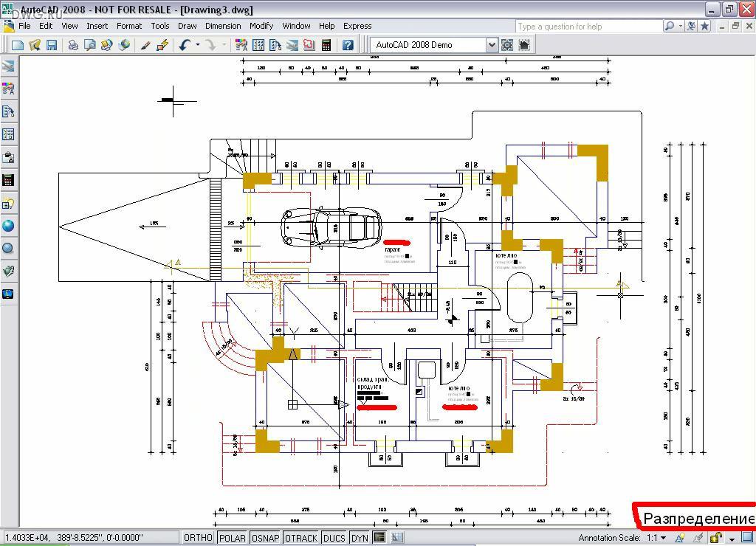Select the Match Properties brush icon
Screen dimensions: 756x546
click(145, 45)
